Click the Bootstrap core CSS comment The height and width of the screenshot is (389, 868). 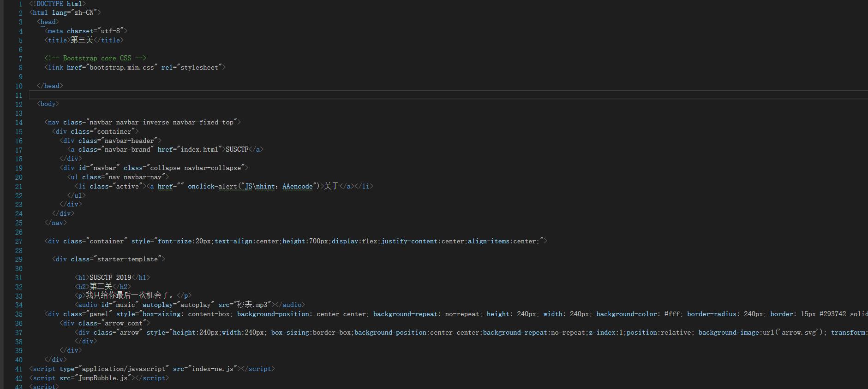[x=96, y=58]
